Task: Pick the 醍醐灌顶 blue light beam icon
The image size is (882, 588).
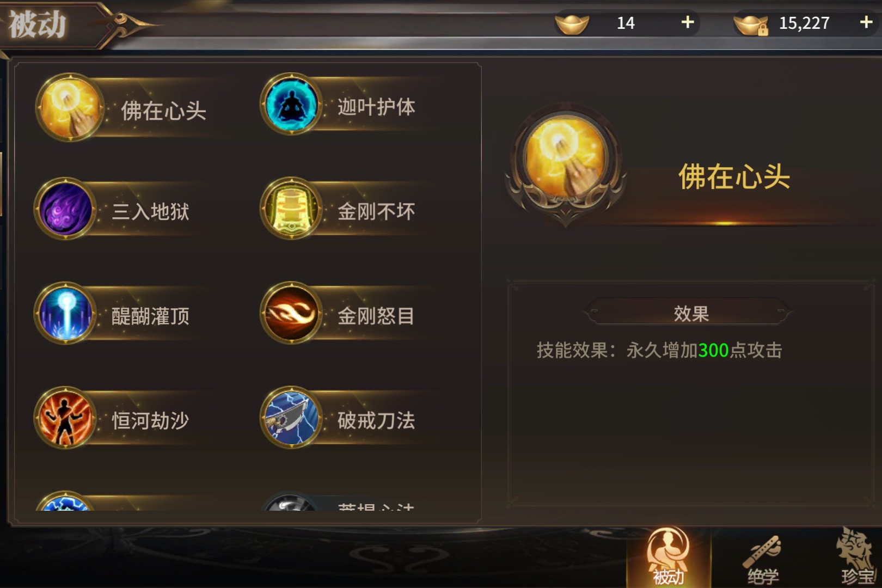Action: click(65, 314)
